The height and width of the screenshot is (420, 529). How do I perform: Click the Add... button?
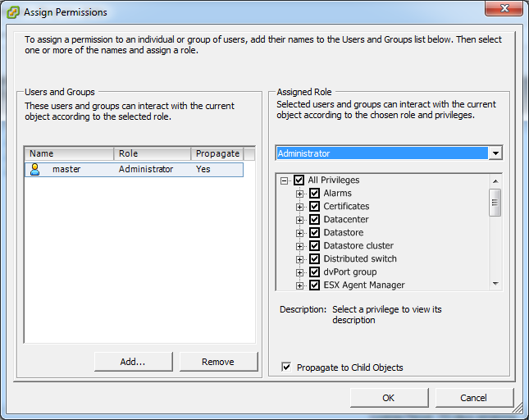point(133,362)
